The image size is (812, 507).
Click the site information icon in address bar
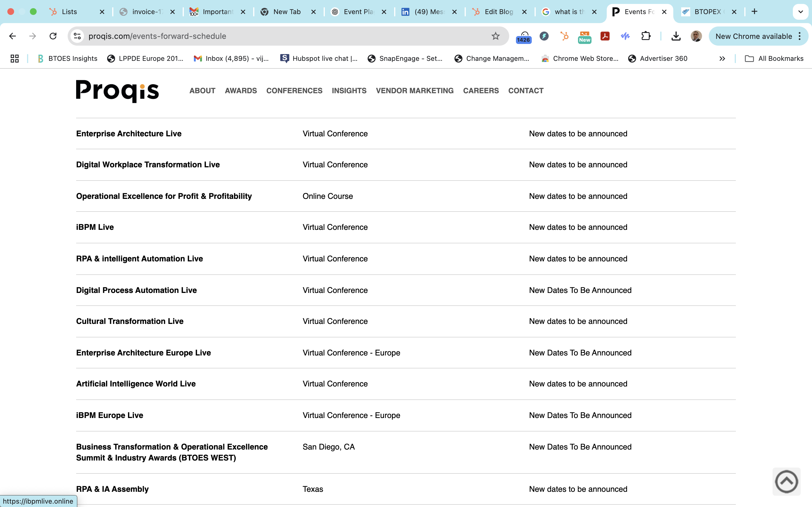[x=78, y=36]
